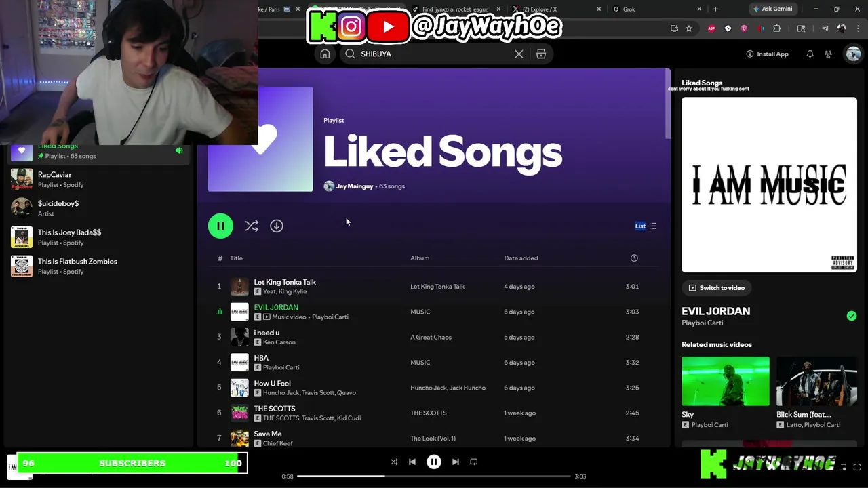868x488 pixels.
Task: Open the Browse icon beside search
Action: point(541,54)
